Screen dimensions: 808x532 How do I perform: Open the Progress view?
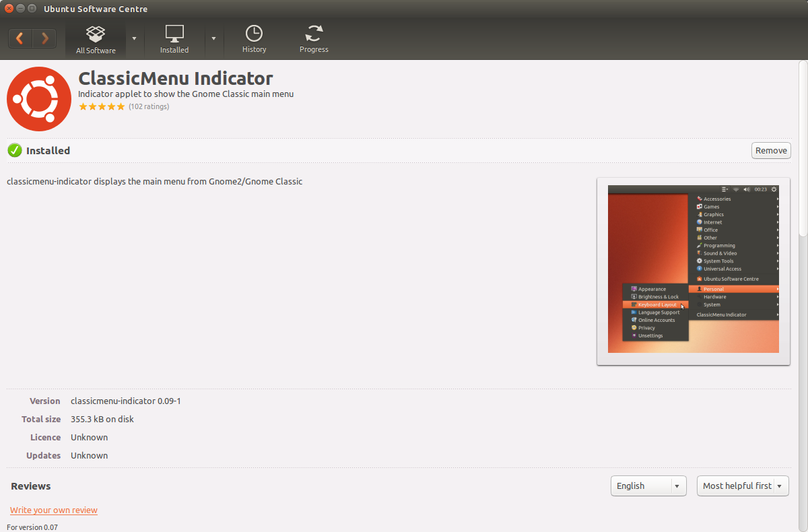314,40
